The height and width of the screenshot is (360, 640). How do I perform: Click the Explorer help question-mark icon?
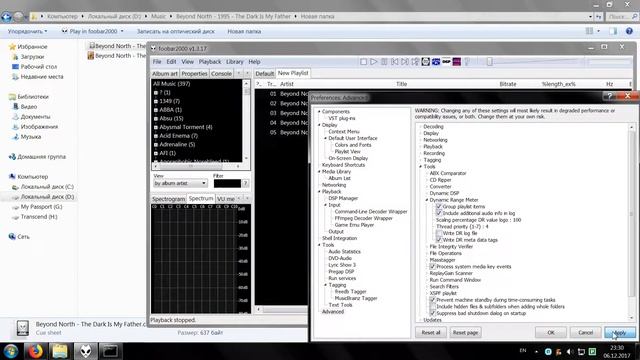[x=629, y=31]
